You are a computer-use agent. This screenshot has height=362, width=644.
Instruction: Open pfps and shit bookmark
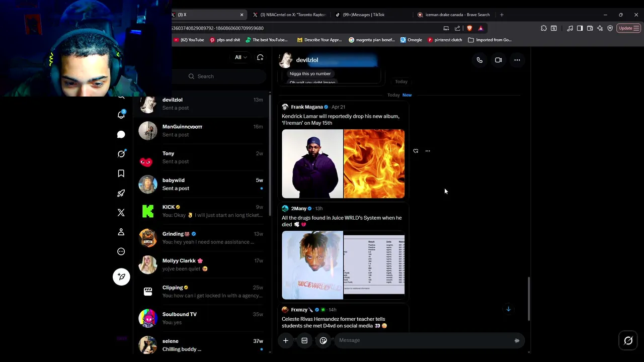click(225, 40)
